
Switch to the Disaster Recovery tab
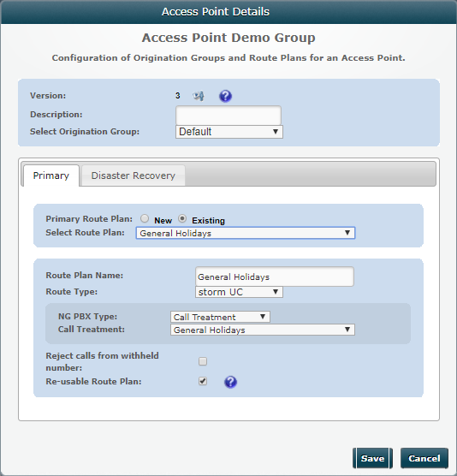(134, 176)
